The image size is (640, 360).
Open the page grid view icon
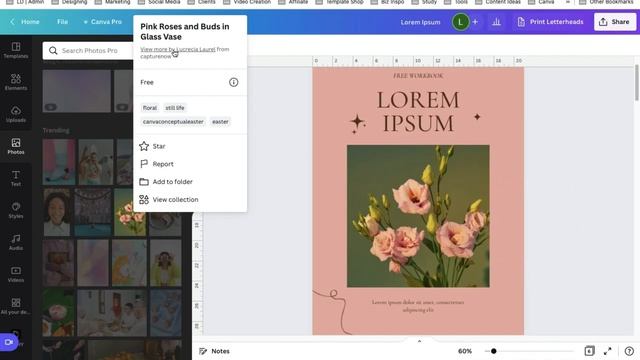[x=589, y=351]
